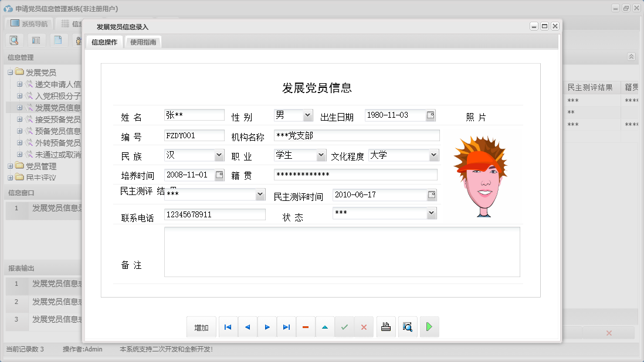
Task: Open the 状态 status dropdown
Action: click(432, 213)
